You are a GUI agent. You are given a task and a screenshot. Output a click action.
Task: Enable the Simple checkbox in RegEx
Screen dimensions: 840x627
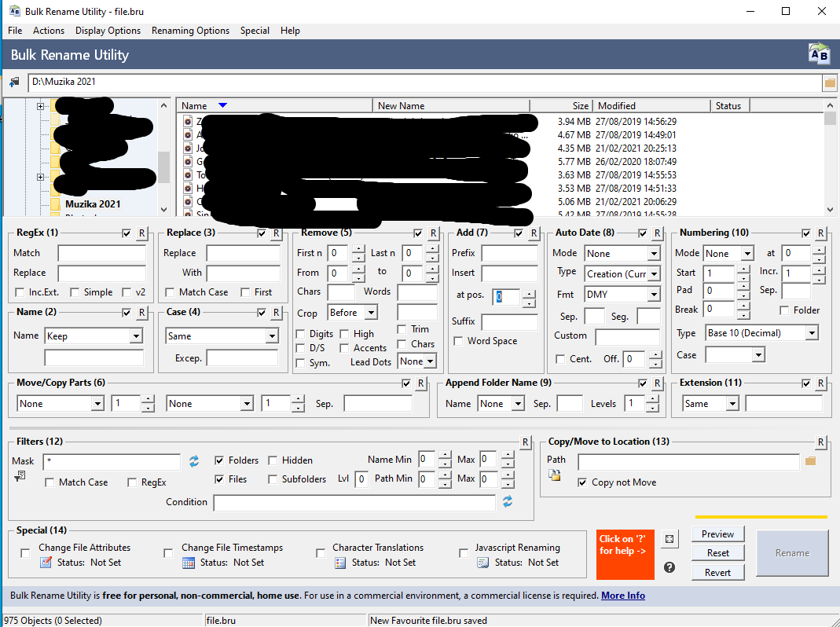click(75, 292)
